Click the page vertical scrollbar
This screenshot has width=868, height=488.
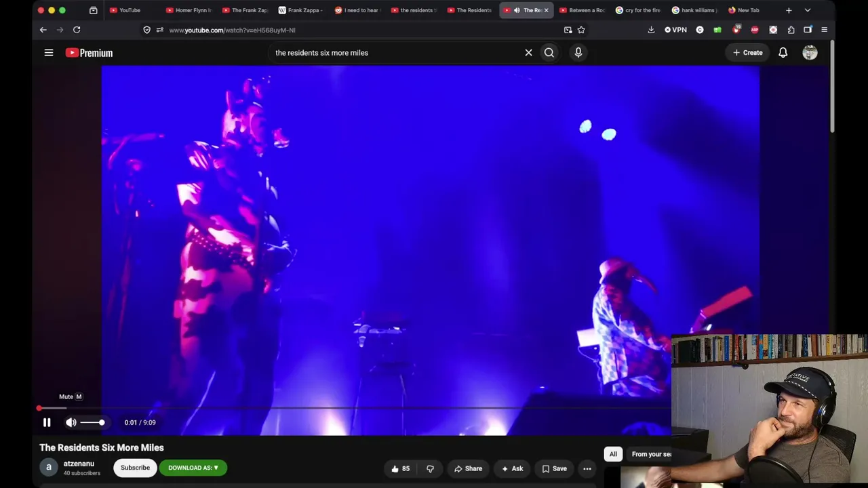[831, 88]
